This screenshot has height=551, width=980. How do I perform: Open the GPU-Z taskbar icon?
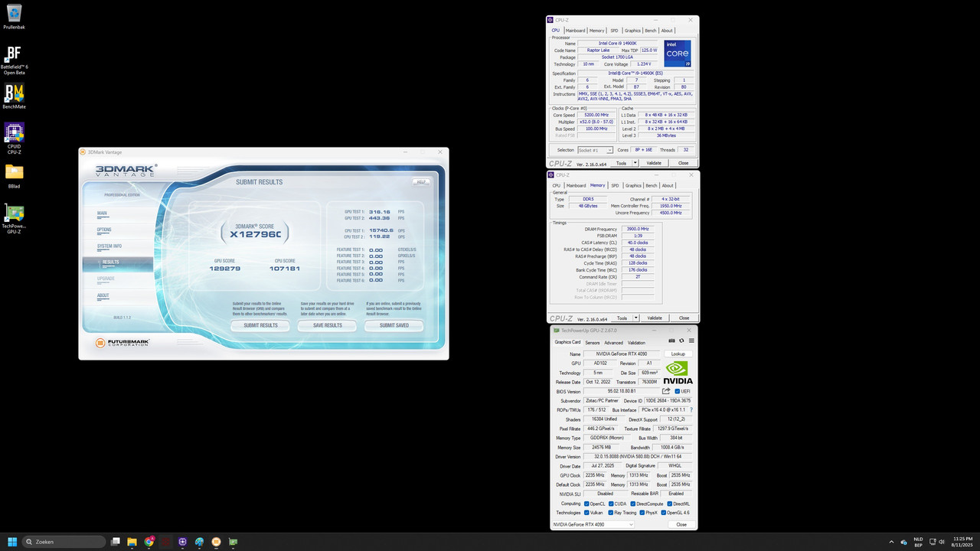(x=233, y=542)
